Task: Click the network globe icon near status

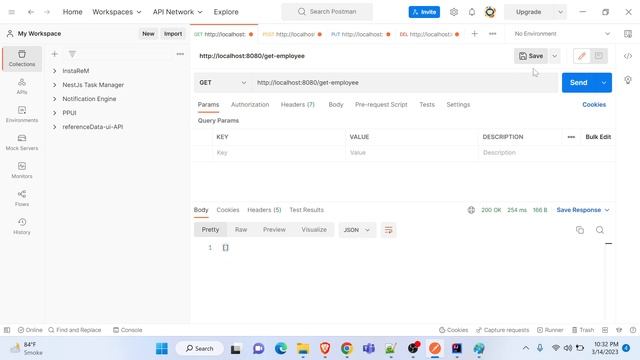Action: coord(471,210)
